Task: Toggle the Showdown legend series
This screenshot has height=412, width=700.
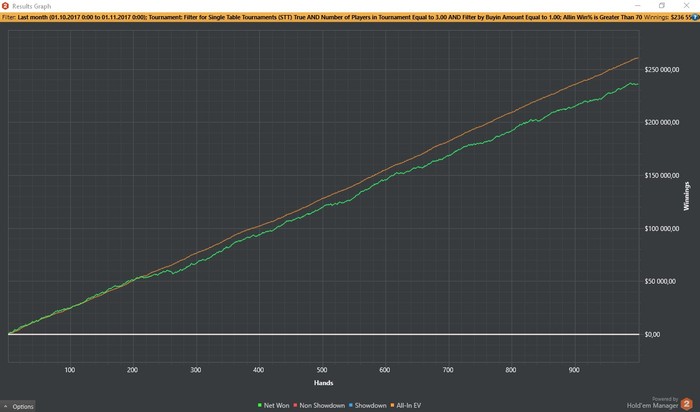Action: 367,405
